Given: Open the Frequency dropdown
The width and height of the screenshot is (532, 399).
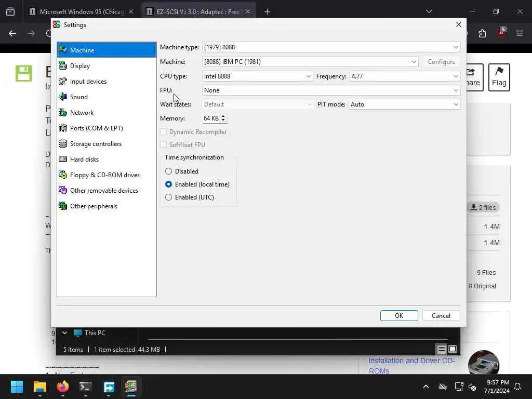Looking at the screenshot, I should [405, 76].
